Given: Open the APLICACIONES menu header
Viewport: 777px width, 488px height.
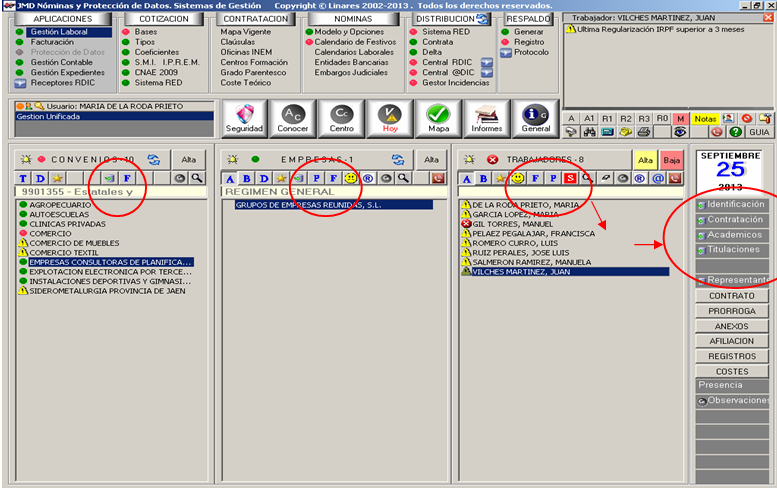Looking at the screenshot, I should pos(62,19).
